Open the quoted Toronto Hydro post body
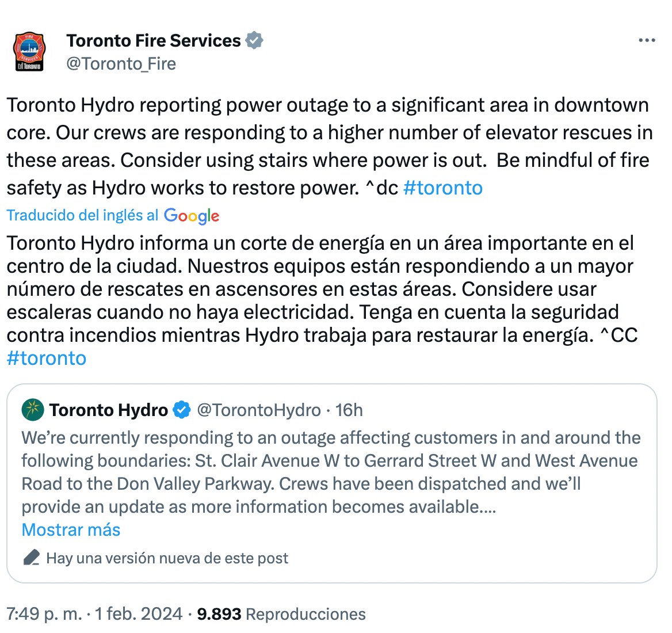 (x=331, y=472)
